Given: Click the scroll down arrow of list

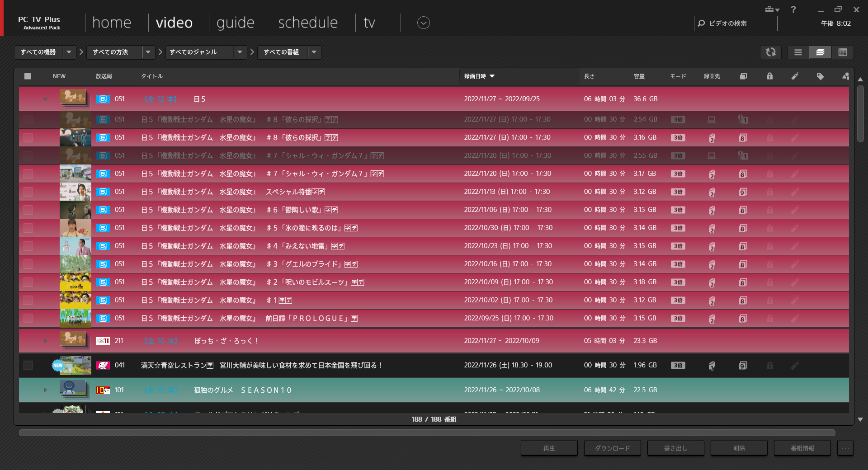Looking at the screenshot, I should [x=860, y=419].
